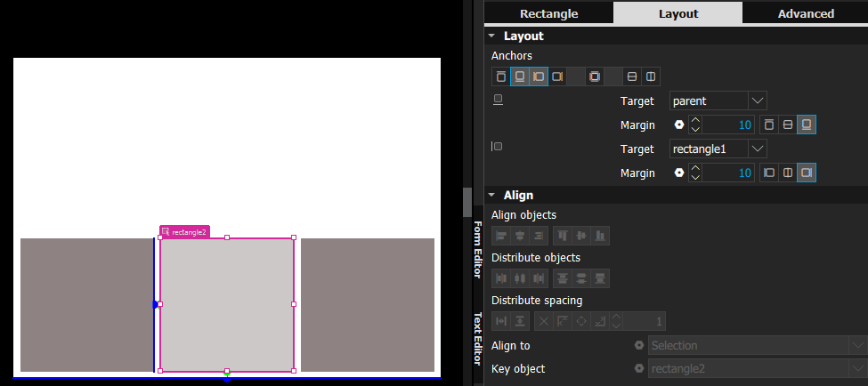Enable vertical center anchor icon
The width and height of the screenshot is (868, 386).
pyautogui.click(x=632, y=76)
